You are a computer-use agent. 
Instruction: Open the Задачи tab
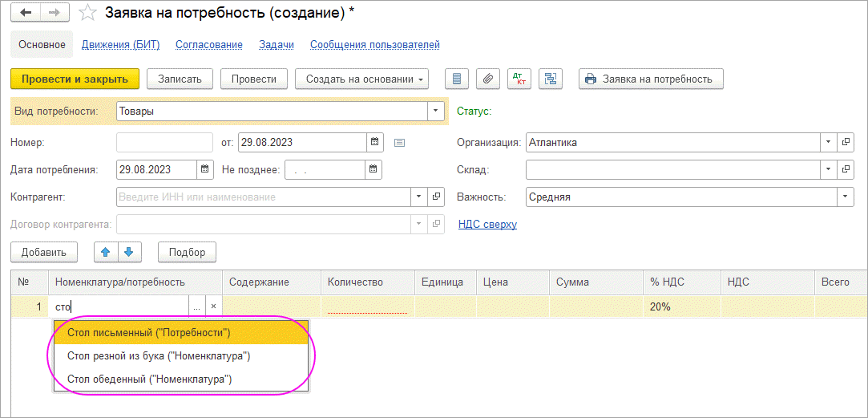[x=277, y=45]
